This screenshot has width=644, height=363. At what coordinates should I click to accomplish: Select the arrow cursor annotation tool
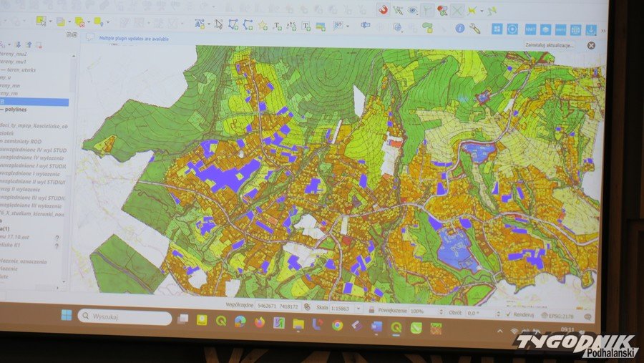click(x=218, y=24)
